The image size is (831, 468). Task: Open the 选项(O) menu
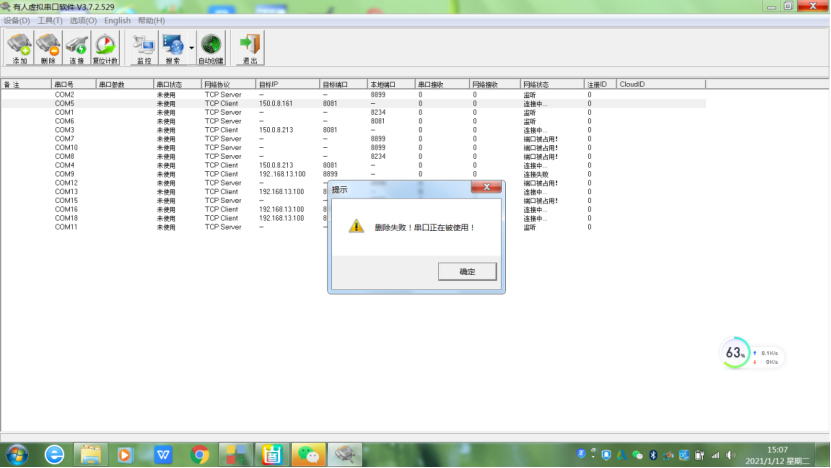[83, 20]
